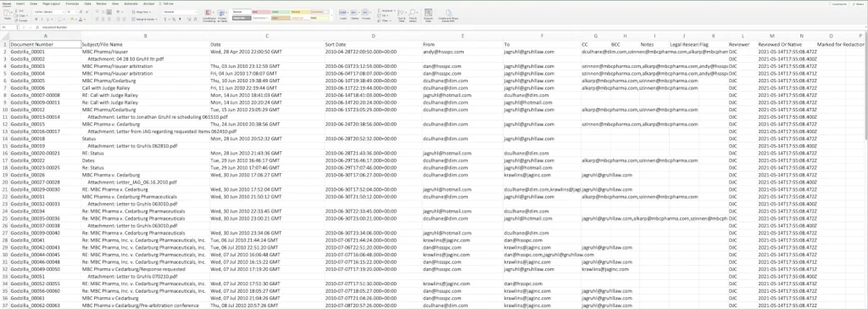Apply Bold formatting button

[36, 19]
